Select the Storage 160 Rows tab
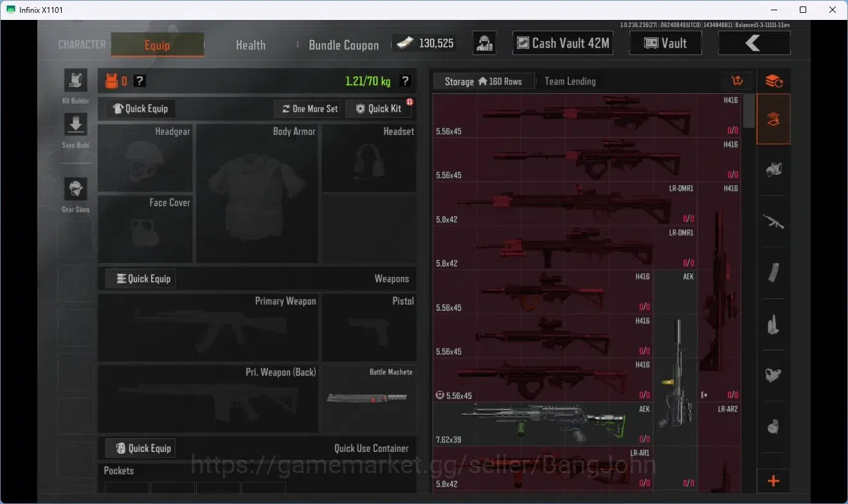848x504 pixels. [483, 82]
